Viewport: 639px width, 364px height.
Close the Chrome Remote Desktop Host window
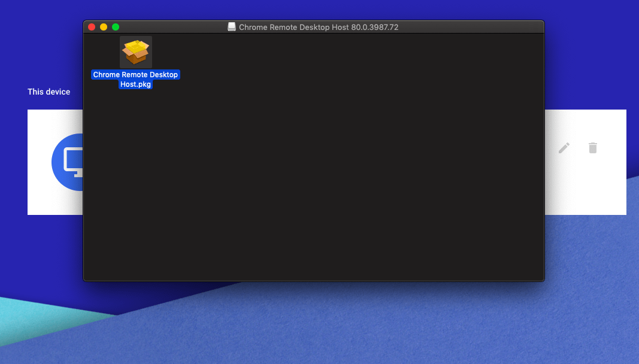[x=92, y=27]
